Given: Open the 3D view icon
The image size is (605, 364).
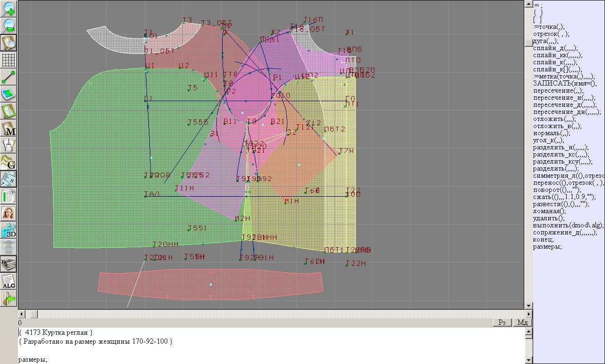Looking at the screenshot, I should click(x=9, y=230).
